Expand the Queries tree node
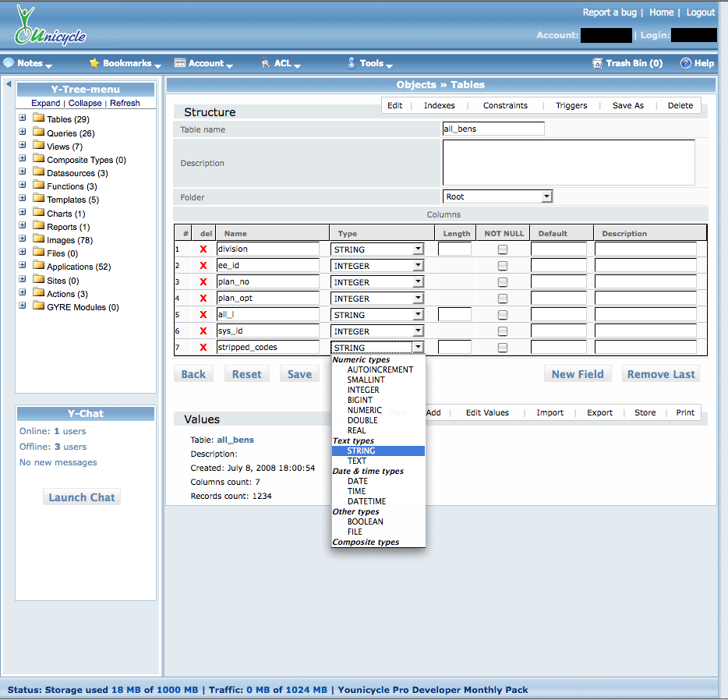This screenshot has height=700, width=728. pyautogui.click(x=23, y=133)
